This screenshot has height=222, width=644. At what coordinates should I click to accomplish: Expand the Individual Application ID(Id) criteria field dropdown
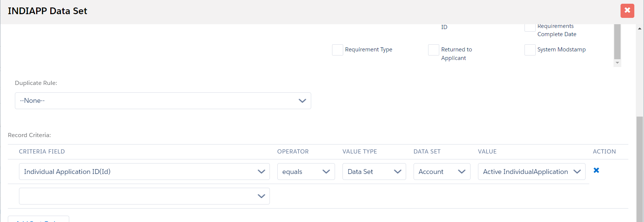click(x=144, y=172)
